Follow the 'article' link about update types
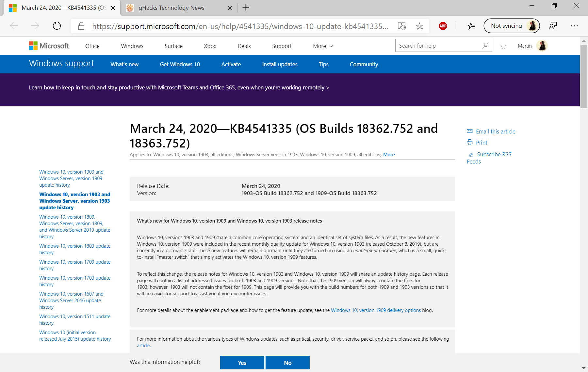This screenshot has width=588, height=372. [x=143, y=346]
